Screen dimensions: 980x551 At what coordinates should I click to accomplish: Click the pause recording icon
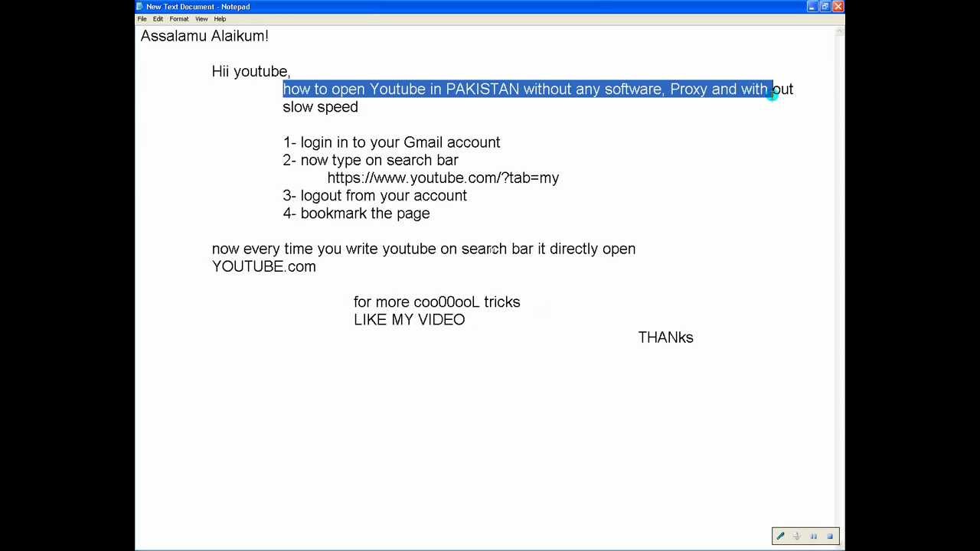(x=813, y=536)
